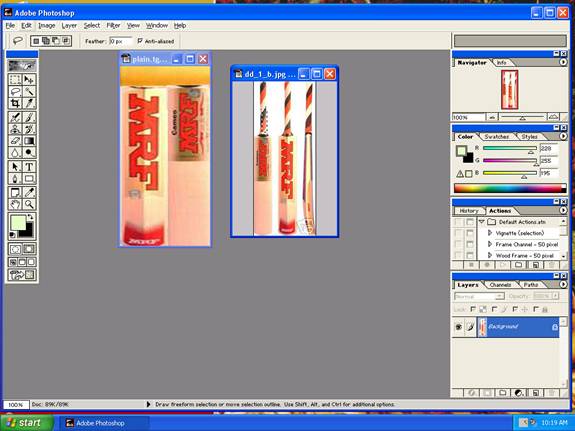Open the Layers palette flyout menu
The height and width of the screenshot is (431, 575).
click(x=563, y=285)
